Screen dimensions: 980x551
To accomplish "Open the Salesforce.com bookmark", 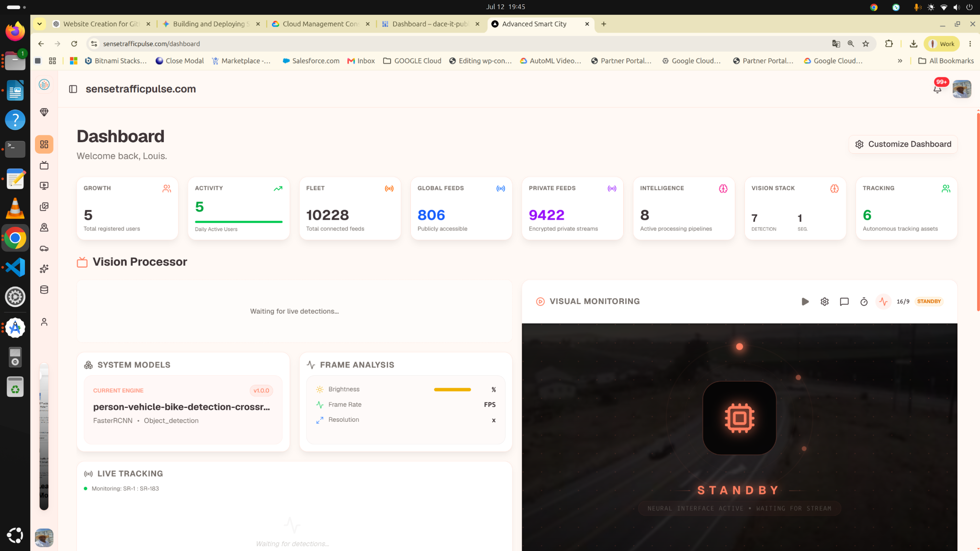I will coord(311,61).
